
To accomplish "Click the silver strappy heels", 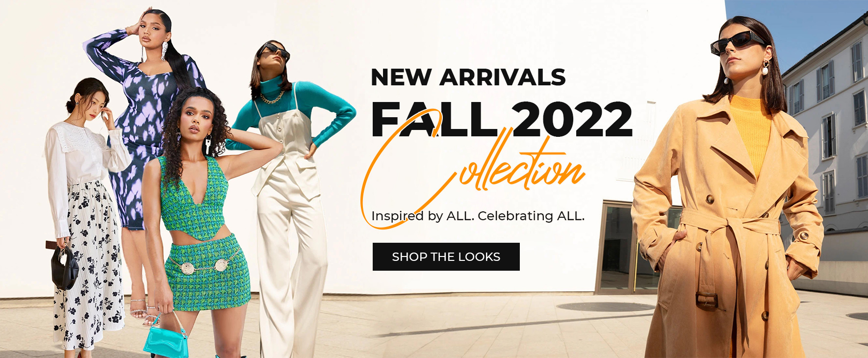I will tap(145, 311).
